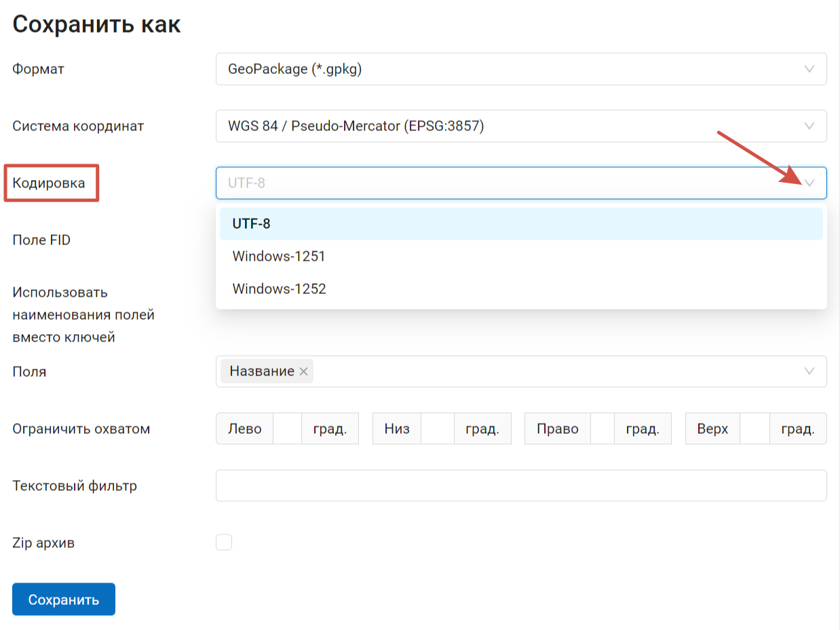Focus the Лево extent input
The height and width of the screenshot is (630, 840).
[287, 429]
